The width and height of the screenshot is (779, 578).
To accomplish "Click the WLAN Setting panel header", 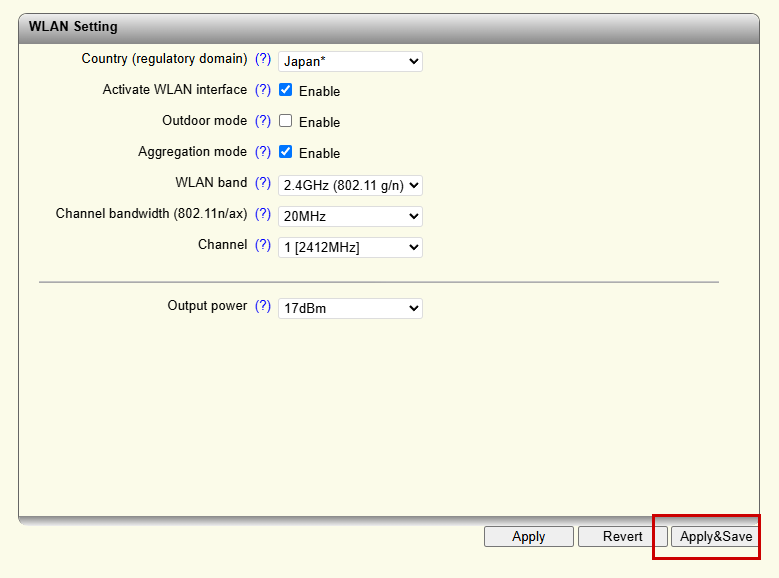I will [x=388, y=27].
